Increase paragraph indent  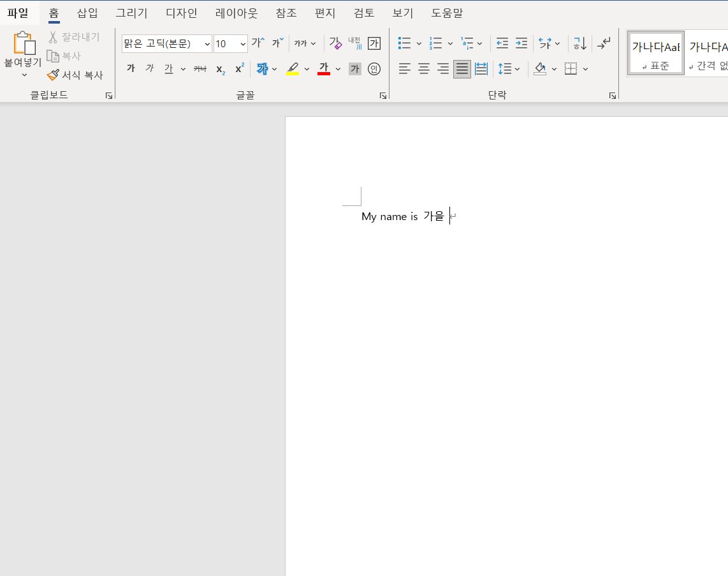click(x=521, y=43)
